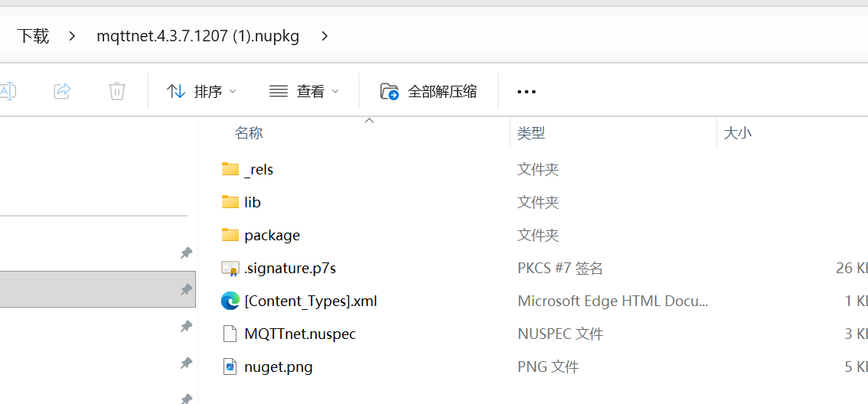Open the 查看 view dropdown
The image size is (868, 404).
pos(304,91)
